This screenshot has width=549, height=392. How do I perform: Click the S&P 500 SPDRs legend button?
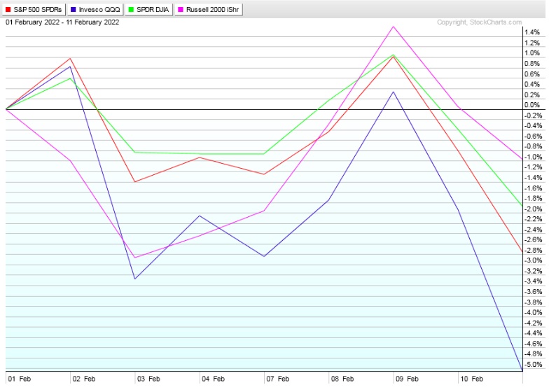coord(34,10)
